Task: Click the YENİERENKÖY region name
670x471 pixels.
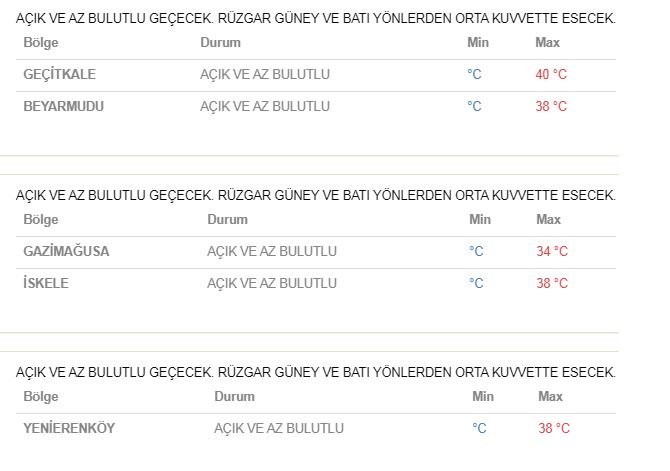Action: [x=69, y=429]
